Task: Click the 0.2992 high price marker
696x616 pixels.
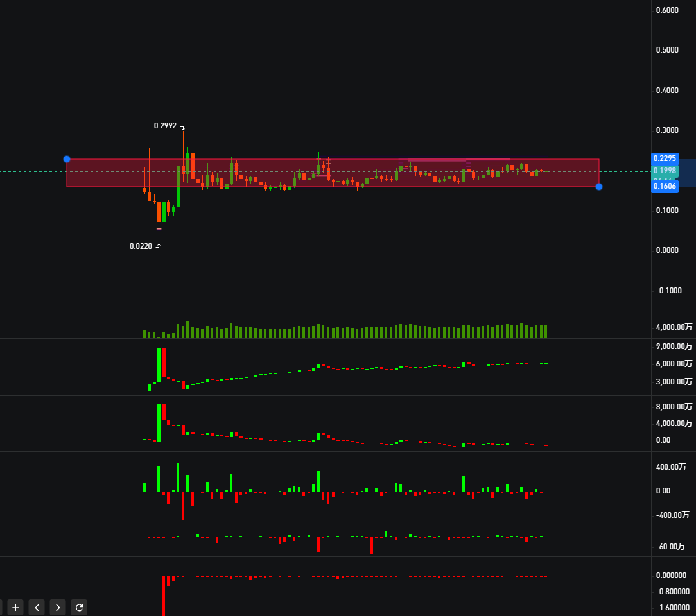Action: click(165, 126)
